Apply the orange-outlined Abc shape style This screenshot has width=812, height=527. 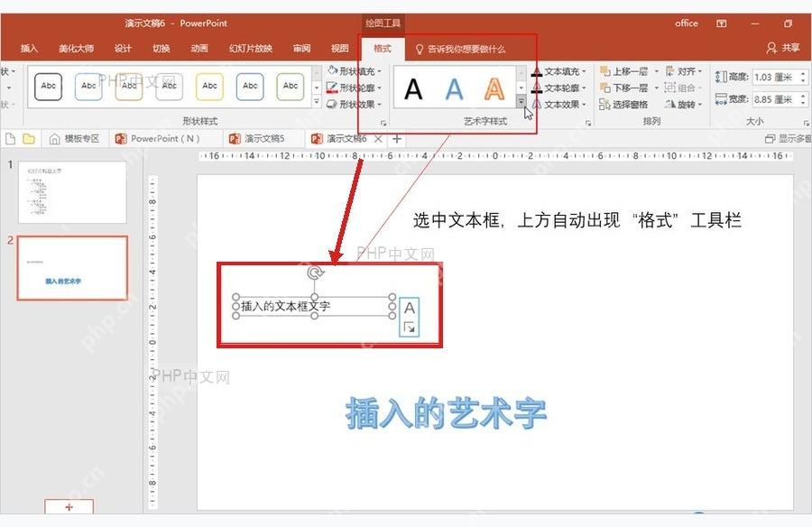point(129,87)
